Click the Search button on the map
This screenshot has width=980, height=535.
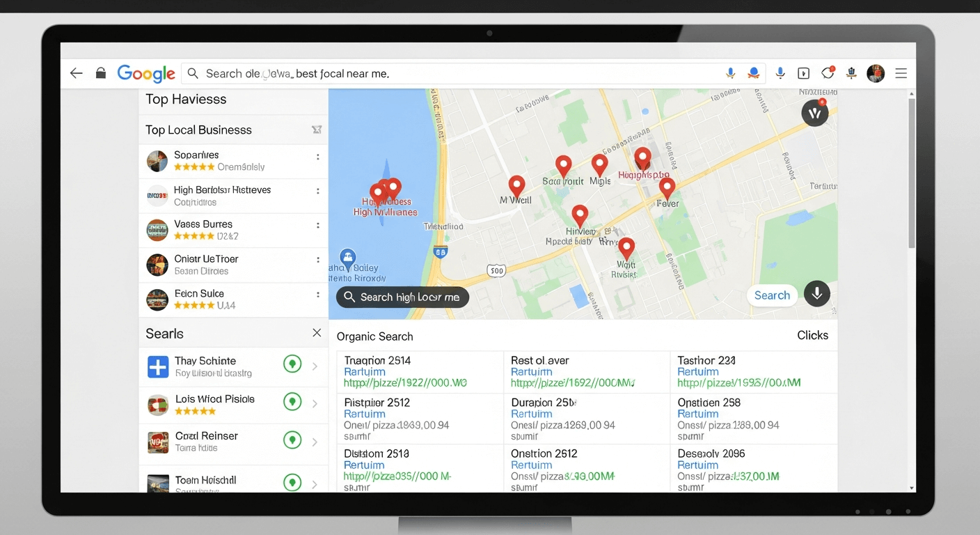pos(772,295)
